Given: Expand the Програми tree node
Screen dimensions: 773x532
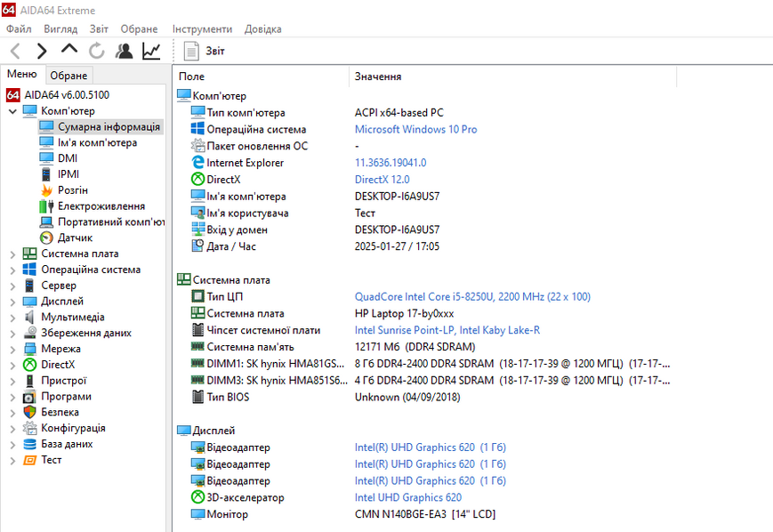Looking at the screenshot, I should 12,398.
